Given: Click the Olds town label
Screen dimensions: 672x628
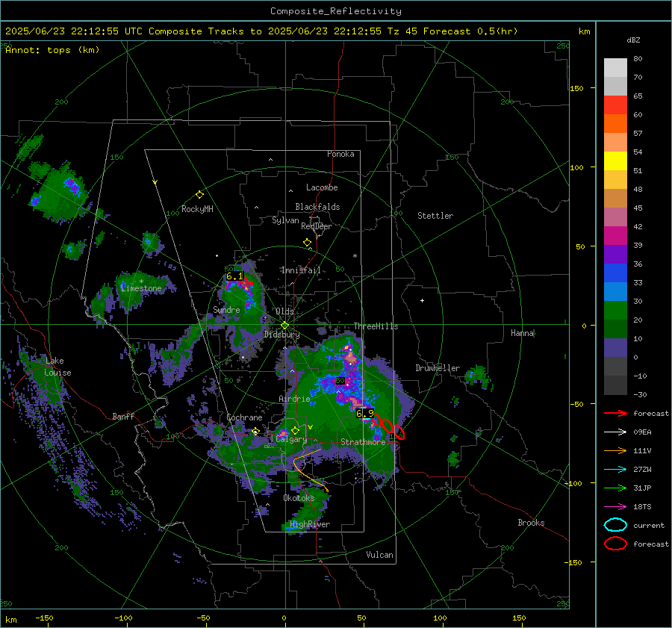Looking at the screenshot, I should pyautogui.click(x=284, y=311).
